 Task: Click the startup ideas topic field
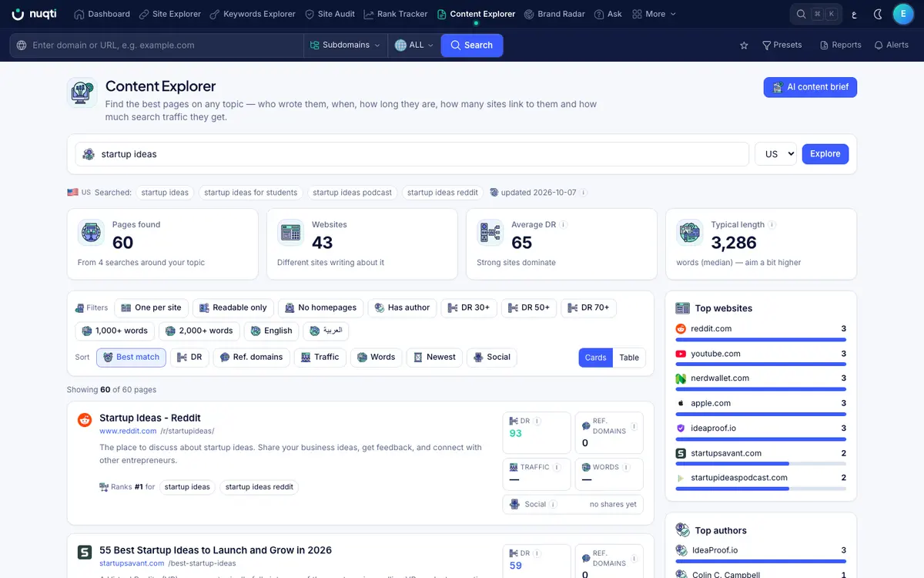point(412,154)
